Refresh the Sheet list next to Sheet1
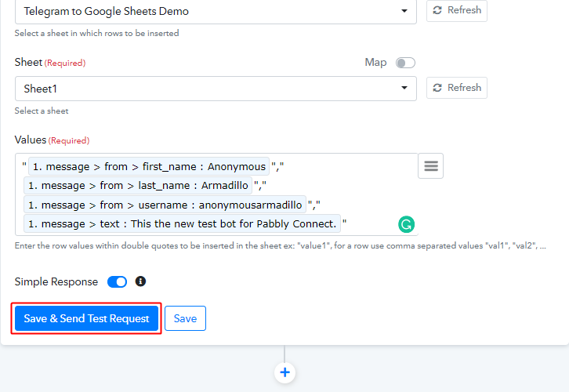 (x=456, y=88)
